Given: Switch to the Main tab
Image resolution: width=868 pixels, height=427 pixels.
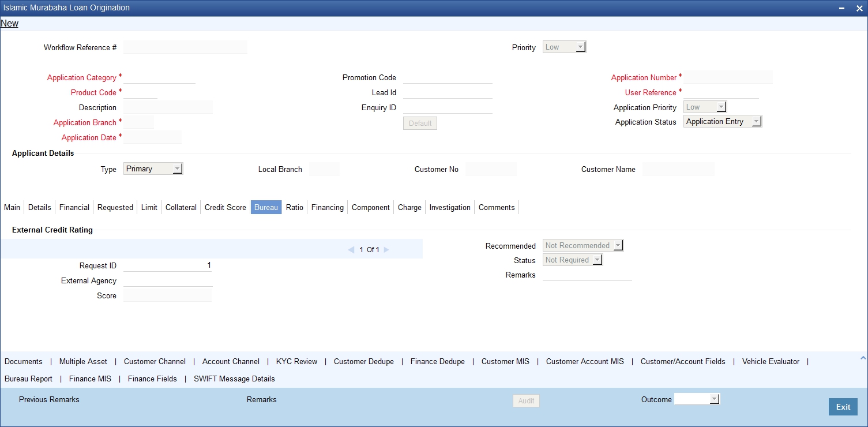Looking at the screenshot, I should point(12,207).
